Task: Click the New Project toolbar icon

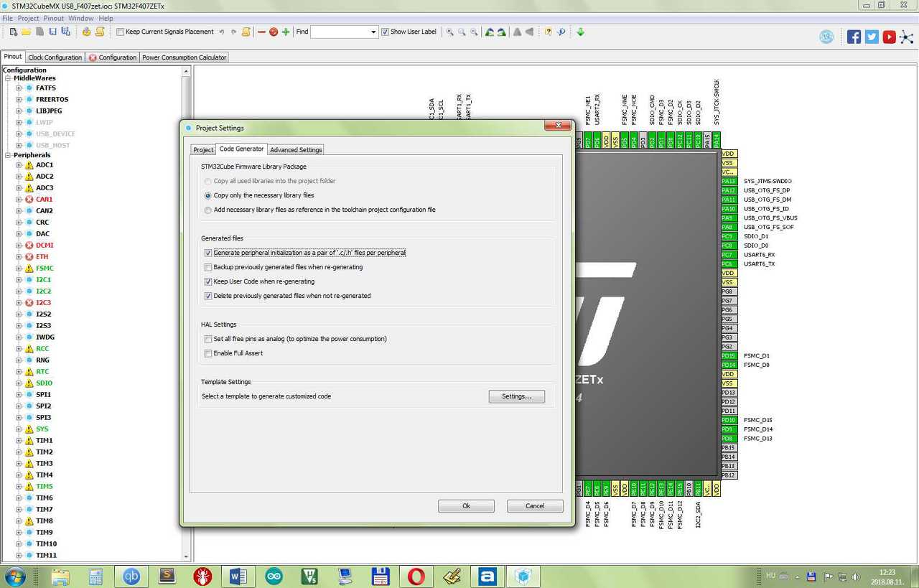Action: (14, 32)
